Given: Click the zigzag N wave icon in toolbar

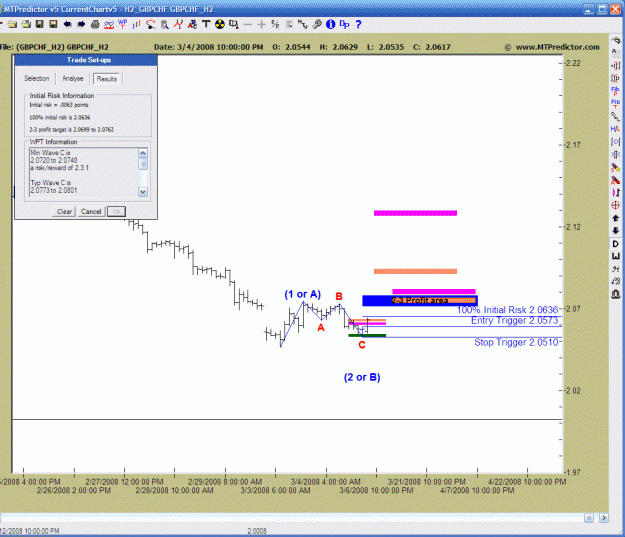Looking at the screenshot, I should tap(303, 25).
